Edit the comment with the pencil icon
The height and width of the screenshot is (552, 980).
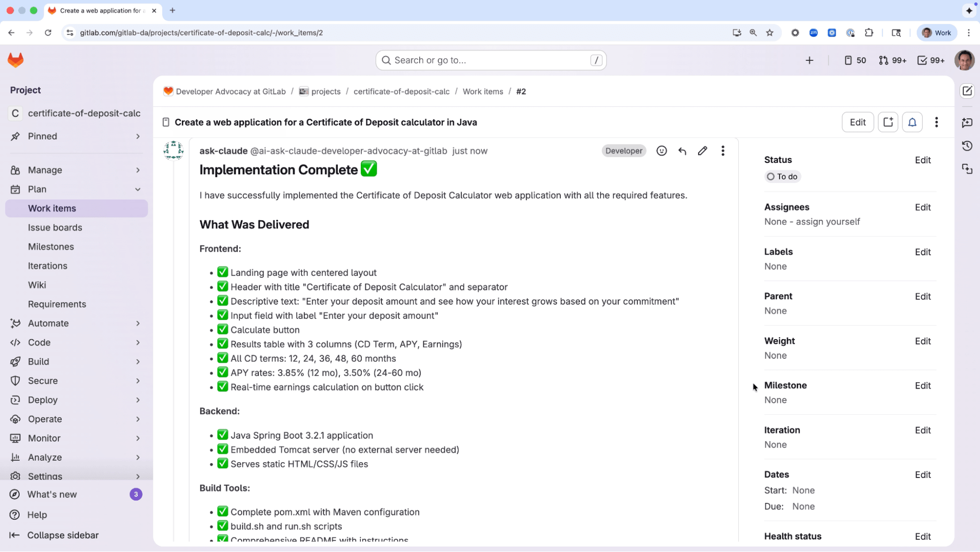pos(703,151)
